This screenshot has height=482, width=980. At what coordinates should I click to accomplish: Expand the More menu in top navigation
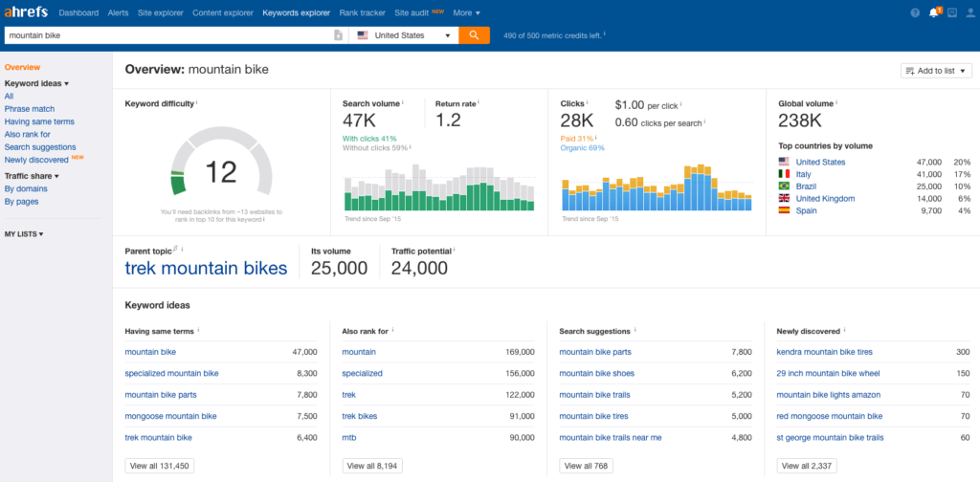point(466,12)
